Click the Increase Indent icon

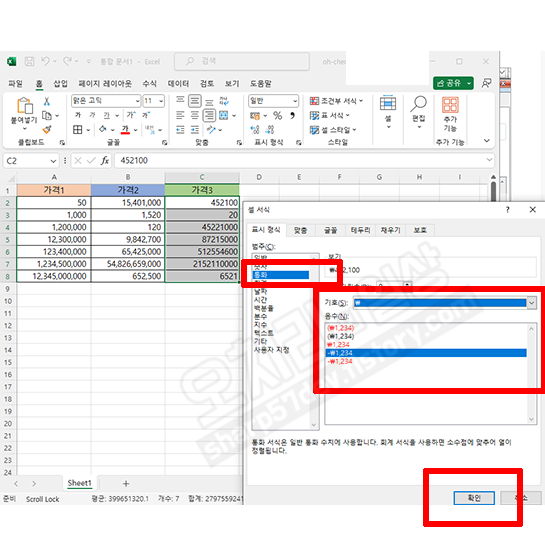coord(195,130)
